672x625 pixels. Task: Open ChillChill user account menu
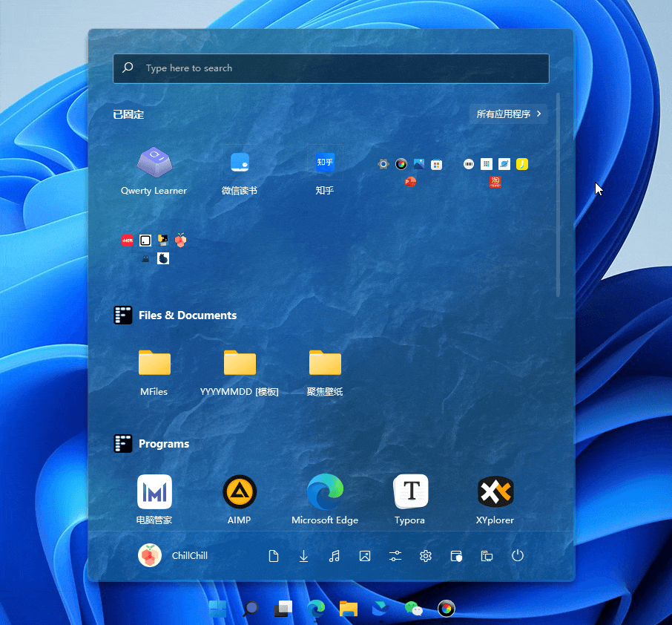173,555
